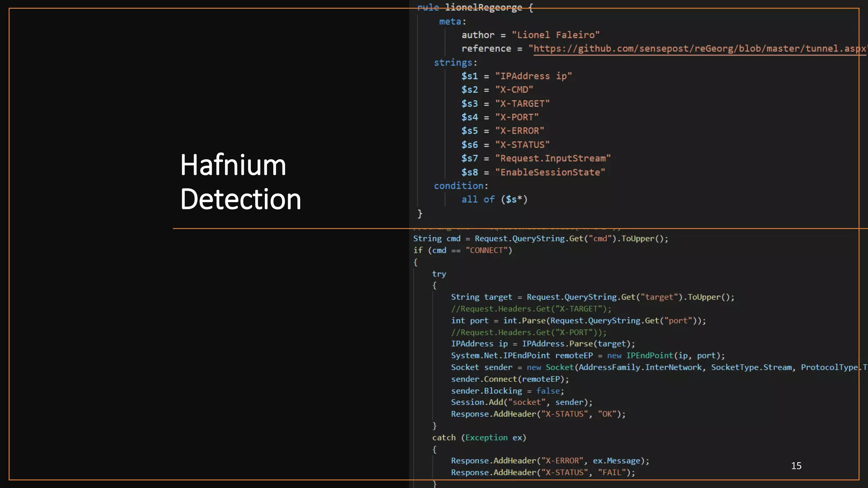Click the $s6 "X-STATUS" string line
The image size is (868, 488).
(x=505, y=145)
